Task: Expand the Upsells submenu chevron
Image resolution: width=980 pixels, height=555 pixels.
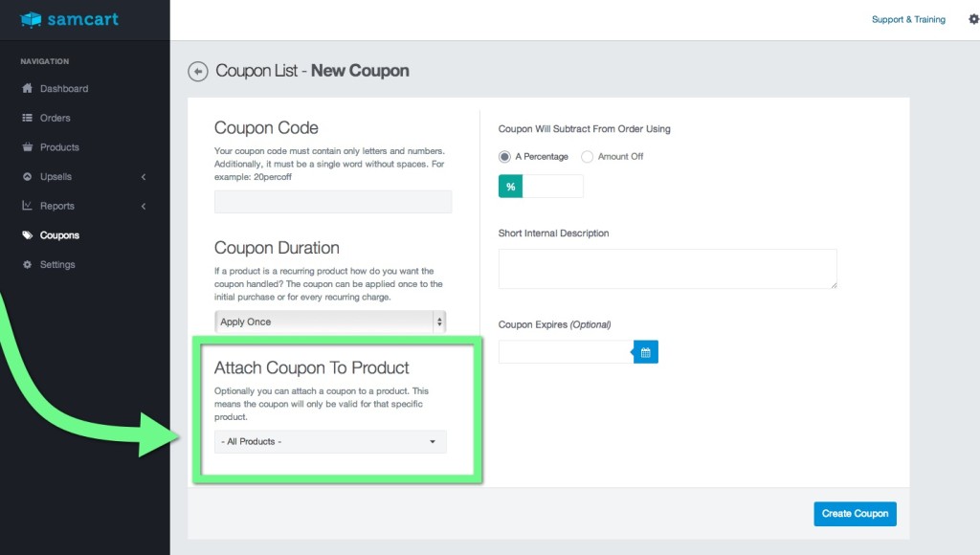Action: pos(143,177)
